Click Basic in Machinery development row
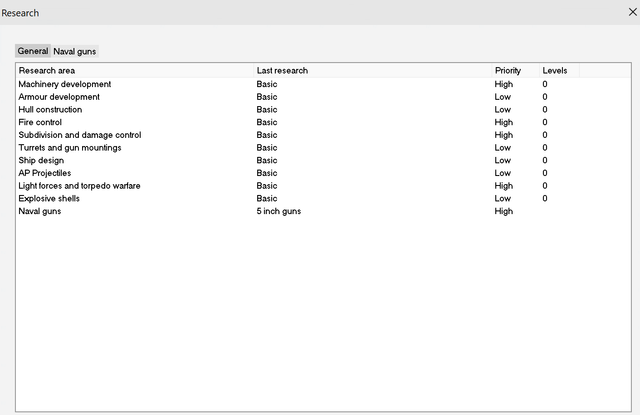 pos(267,84)
